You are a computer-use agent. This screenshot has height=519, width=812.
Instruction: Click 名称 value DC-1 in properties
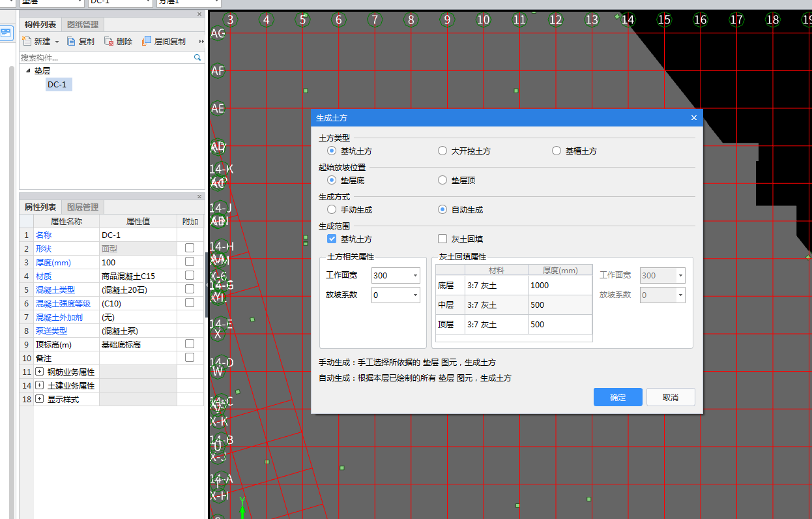(x=138, y=235)
